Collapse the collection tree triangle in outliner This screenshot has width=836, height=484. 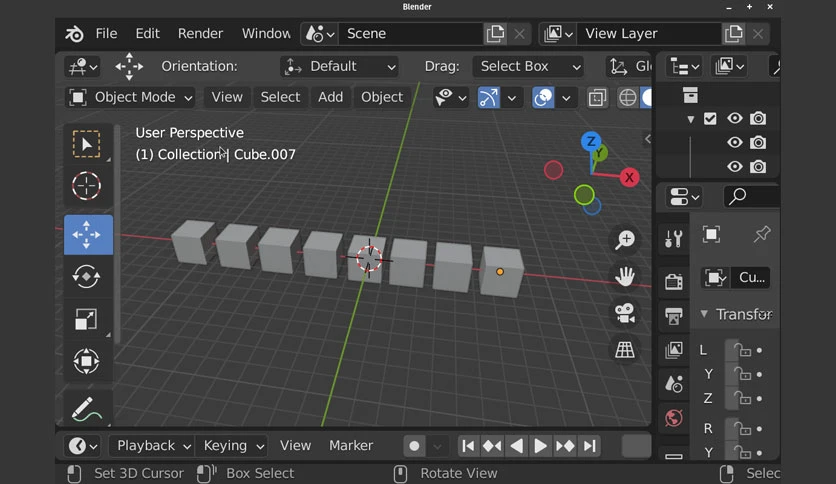pyautogui.click(x=690, y=119)
